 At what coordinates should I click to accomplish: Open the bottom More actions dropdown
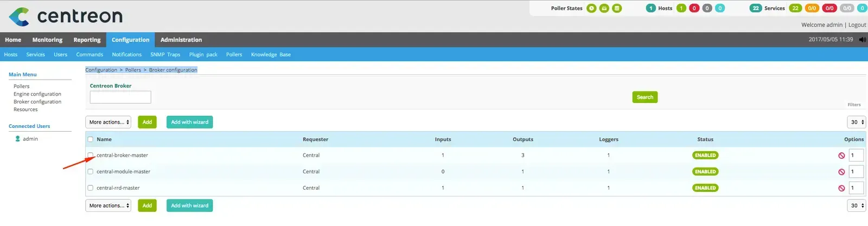click(108, 205)
